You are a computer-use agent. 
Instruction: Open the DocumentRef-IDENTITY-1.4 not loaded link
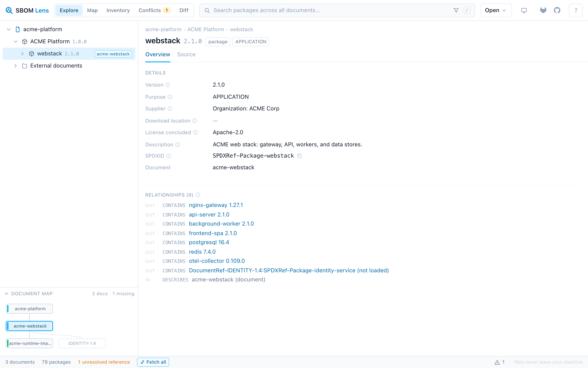(289, 271)
